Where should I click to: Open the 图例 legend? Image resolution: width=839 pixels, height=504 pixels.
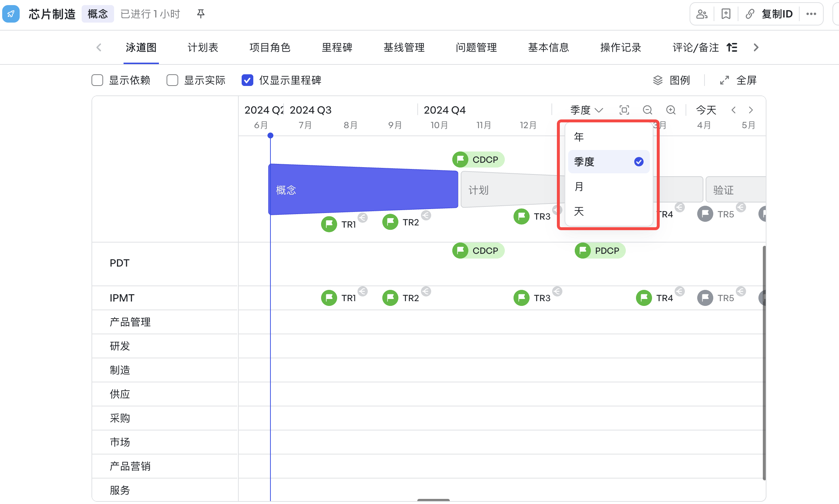[671, 80]
